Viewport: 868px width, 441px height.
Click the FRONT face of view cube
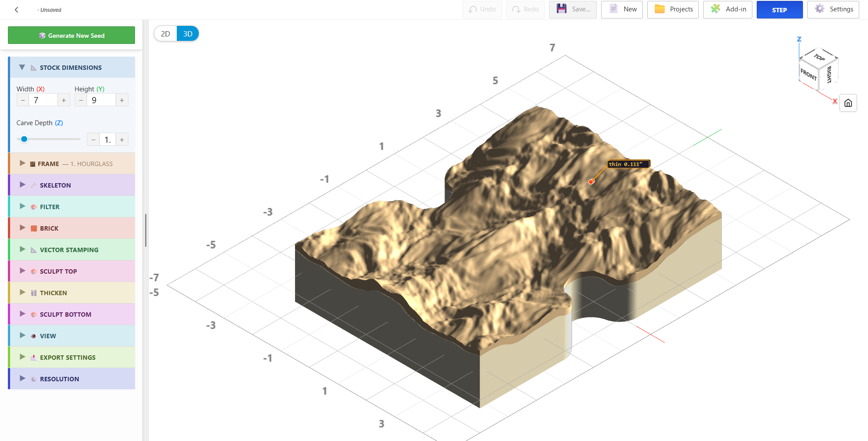coord(808,75)
